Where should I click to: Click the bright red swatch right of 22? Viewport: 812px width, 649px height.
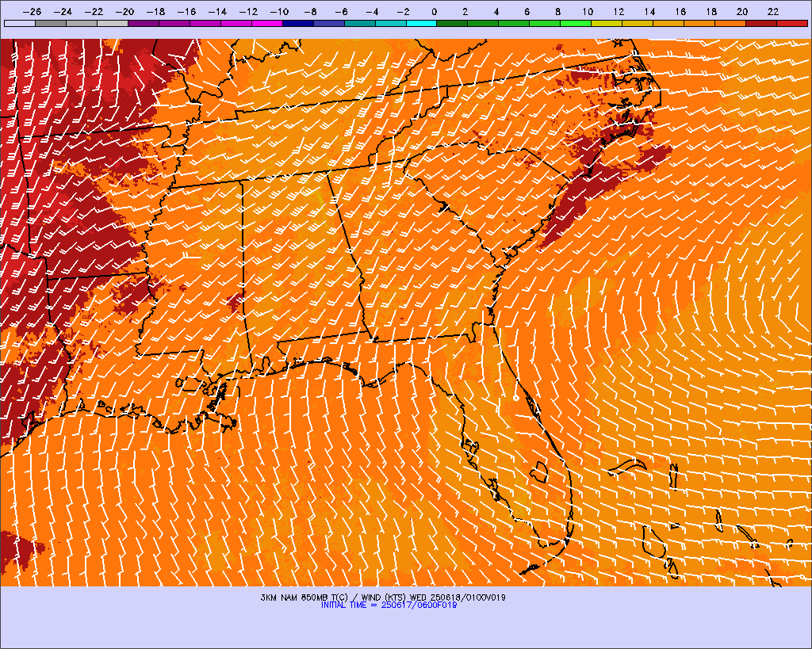[x=792, y=23]
